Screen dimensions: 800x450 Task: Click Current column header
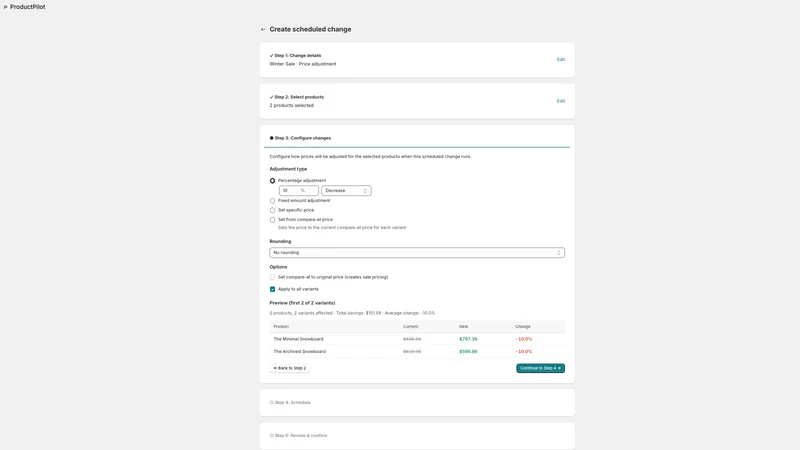pos(410,327)
